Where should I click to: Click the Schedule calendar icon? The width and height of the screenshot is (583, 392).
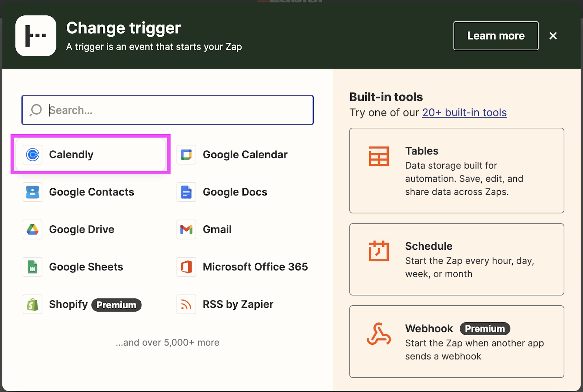pos(379,251)
